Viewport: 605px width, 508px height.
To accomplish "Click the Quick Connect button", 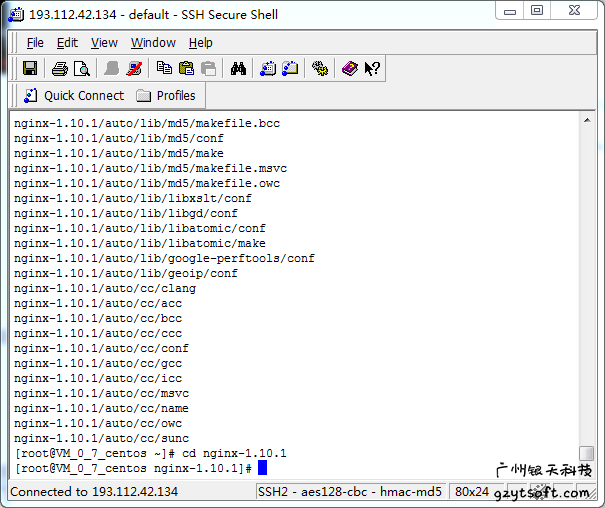I will (x=74, y=96).
